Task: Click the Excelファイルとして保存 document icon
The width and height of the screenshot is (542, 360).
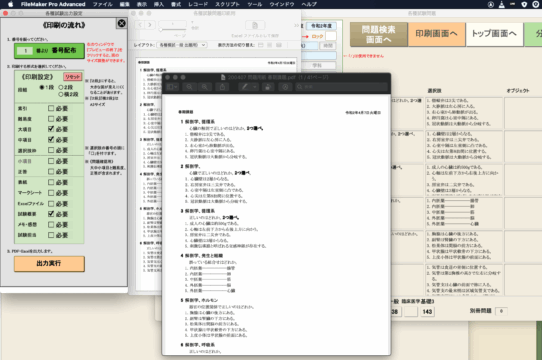Action: coord(255,25)
